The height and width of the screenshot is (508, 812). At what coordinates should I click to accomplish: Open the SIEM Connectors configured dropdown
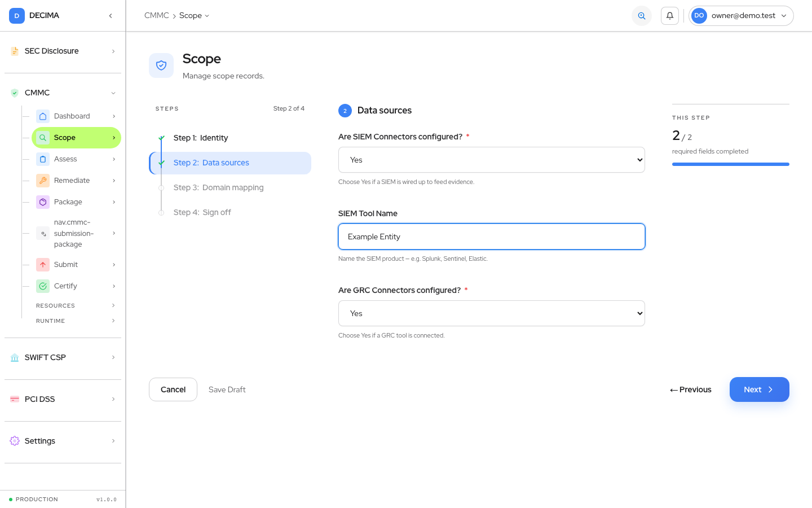click(492, 160)
